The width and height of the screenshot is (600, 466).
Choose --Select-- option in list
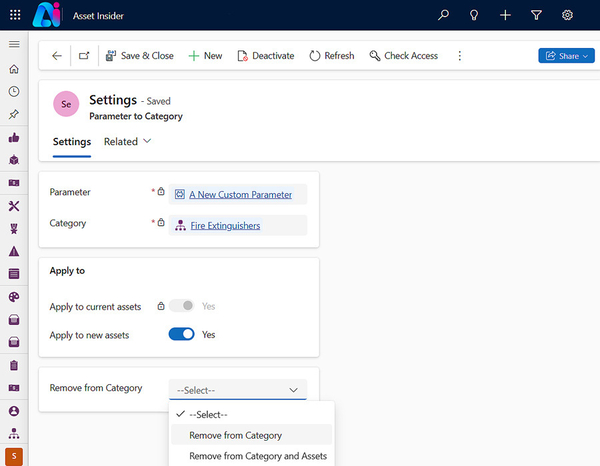(251, 414)
